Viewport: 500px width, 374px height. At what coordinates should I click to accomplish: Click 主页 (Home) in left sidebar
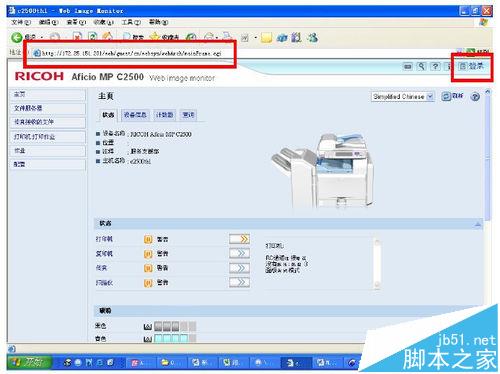[x=48, y=94]
